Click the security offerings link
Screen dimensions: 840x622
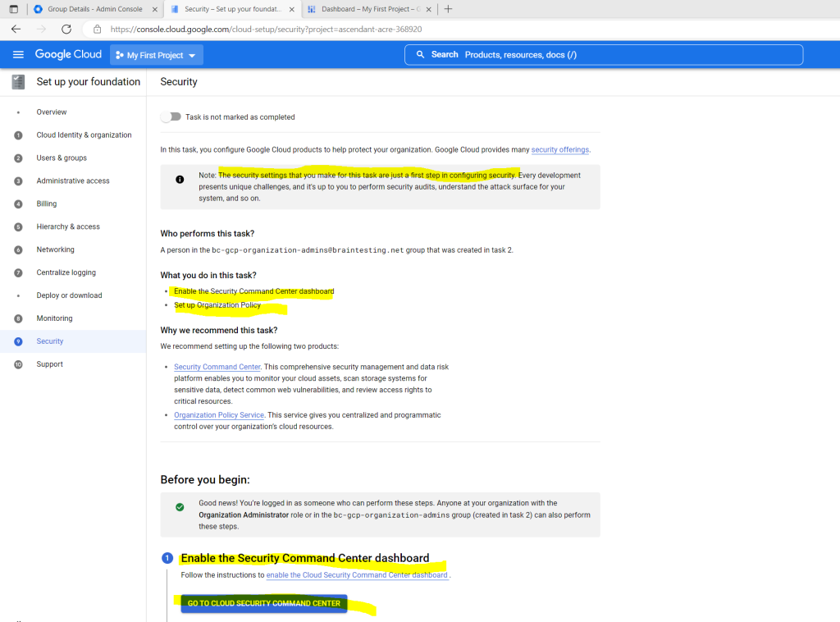pos(559,150)
